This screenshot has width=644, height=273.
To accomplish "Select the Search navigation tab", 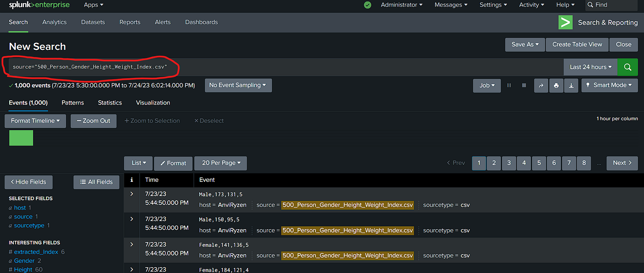I will point(18,22).
